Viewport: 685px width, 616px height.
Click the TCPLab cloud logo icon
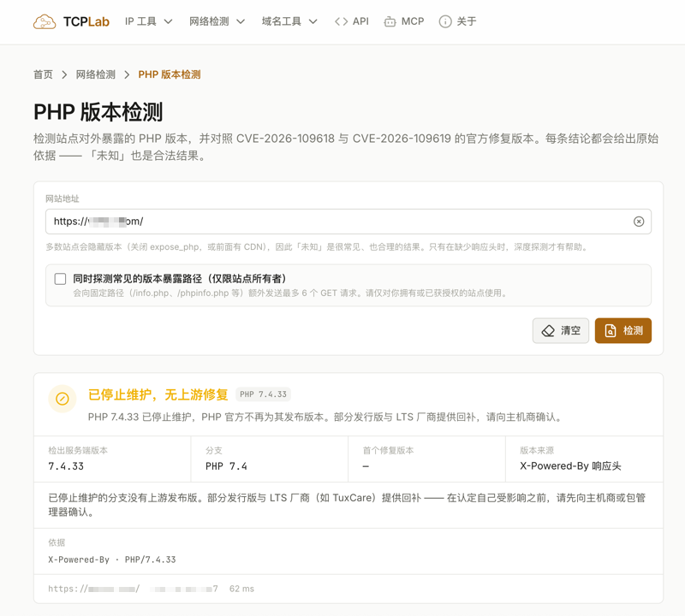[45, 21]
